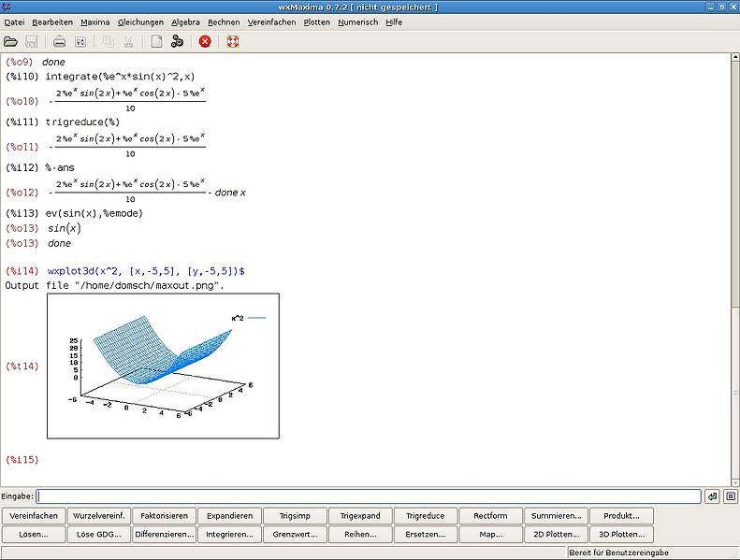The image size is (740, 560).
Task: Click the Open file folder icon
Action: point(10,41)
